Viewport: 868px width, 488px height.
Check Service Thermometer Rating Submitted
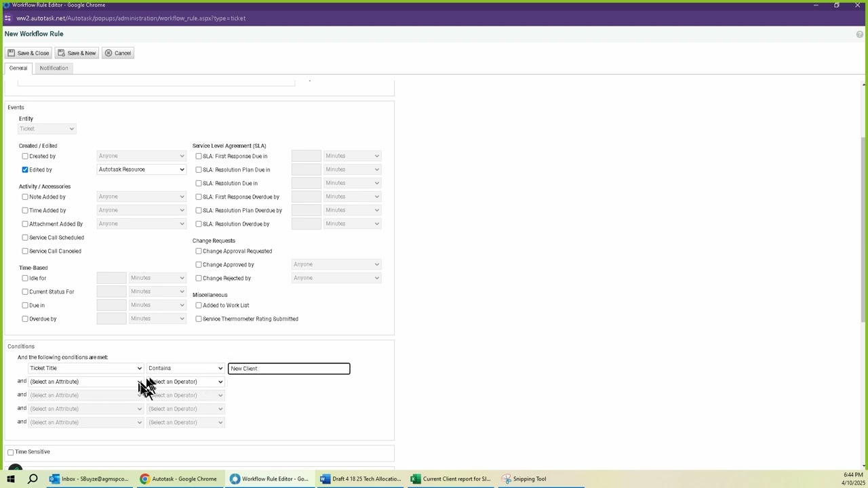click(199, 319)
